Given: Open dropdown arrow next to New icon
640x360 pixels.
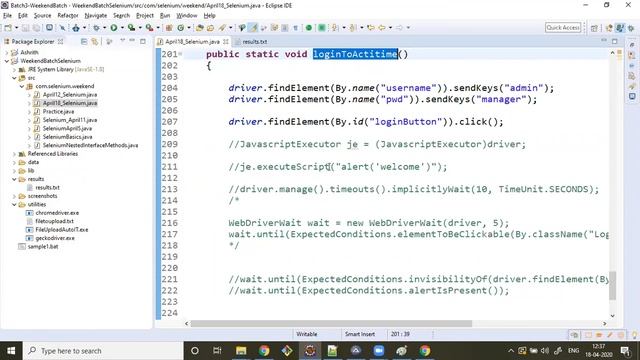Looking at the screenshot, I should coord(17,28).
